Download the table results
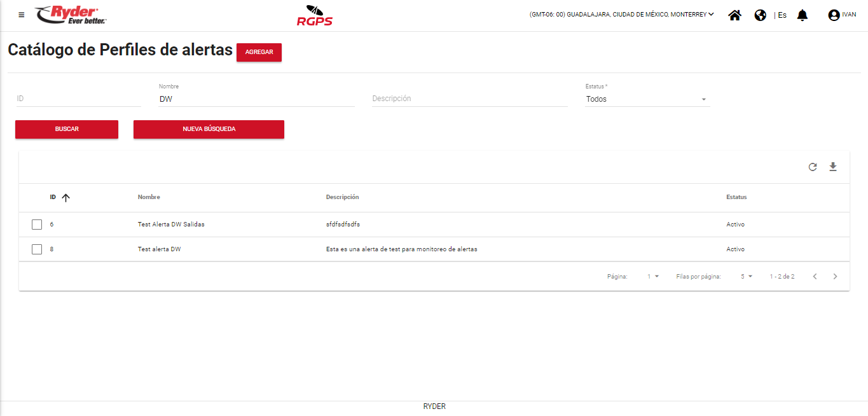 833,167
